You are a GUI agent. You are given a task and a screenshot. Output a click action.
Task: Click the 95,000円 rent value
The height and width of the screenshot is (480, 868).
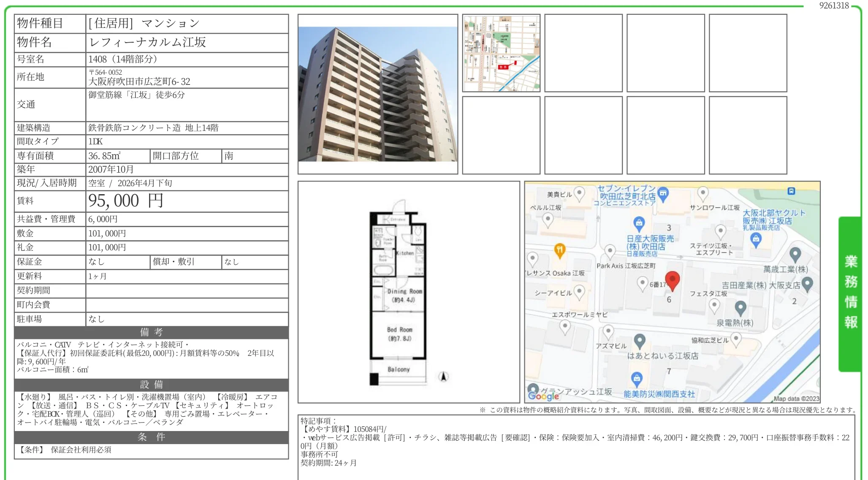tap(125, 201)
